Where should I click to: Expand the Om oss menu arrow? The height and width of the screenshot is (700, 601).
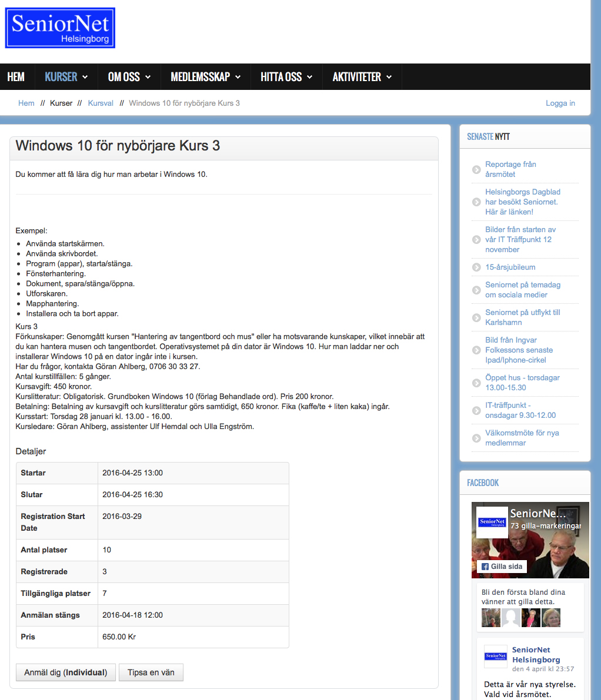pyautogui.click(x=148, y=77)
